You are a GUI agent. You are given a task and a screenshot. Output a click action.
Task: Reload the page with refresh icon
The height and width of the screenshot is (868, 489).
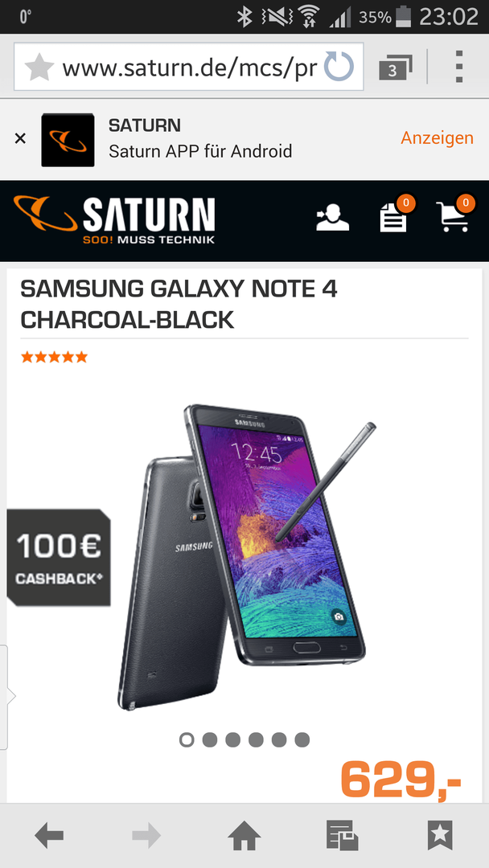click(x=339, y=67)
